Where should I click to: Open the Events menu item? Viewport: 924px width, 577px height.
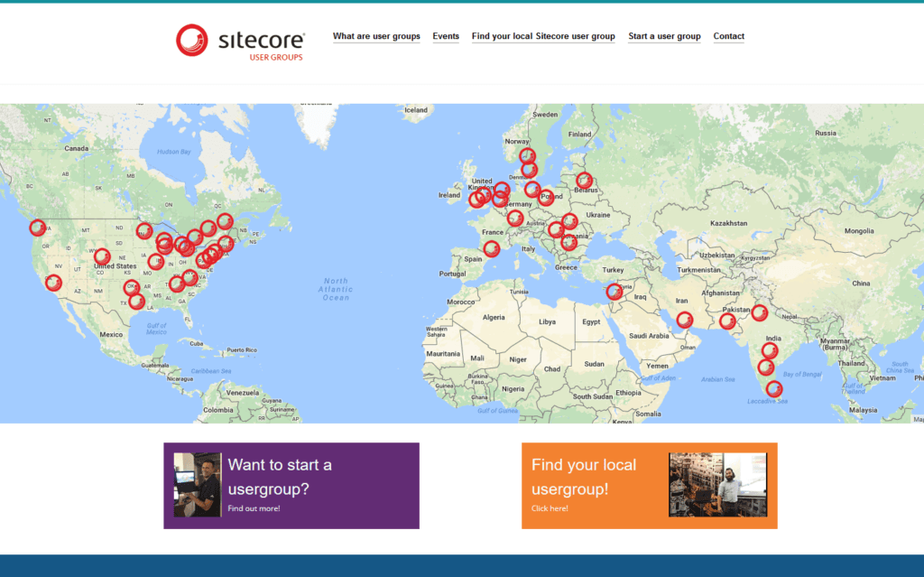pyautogui.click(x=446, y=37)
